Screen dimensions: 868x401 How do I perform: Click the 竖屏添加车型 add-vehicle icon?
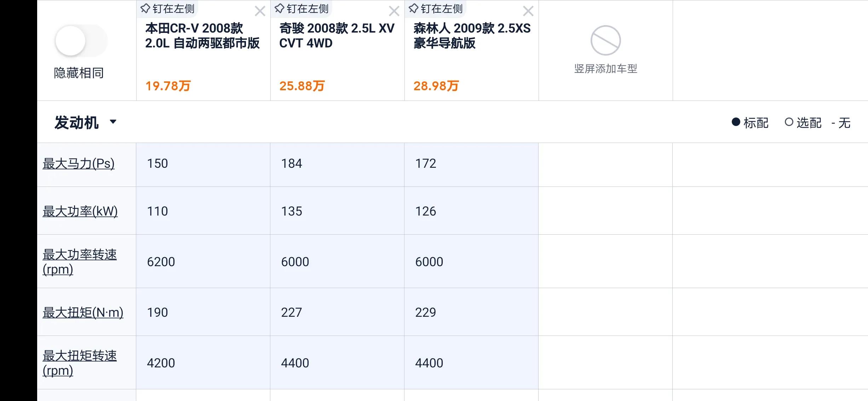point(605,41)
